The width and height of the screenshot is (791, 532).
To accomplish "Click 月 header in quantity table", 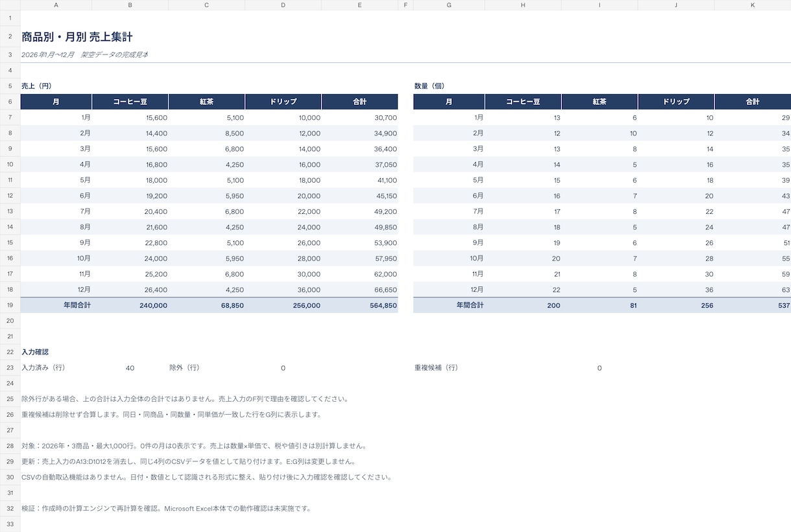I will (x=449, y=102).
